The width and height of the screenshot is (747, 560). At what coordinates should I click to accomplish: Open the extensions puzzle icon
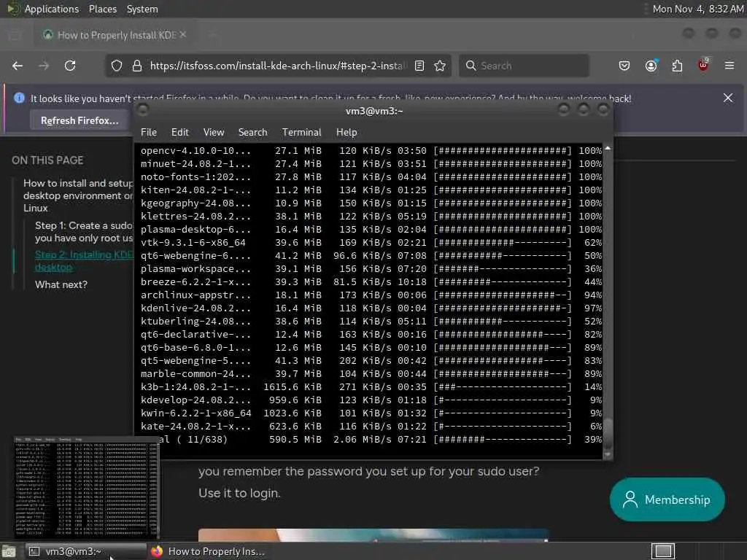677,66
